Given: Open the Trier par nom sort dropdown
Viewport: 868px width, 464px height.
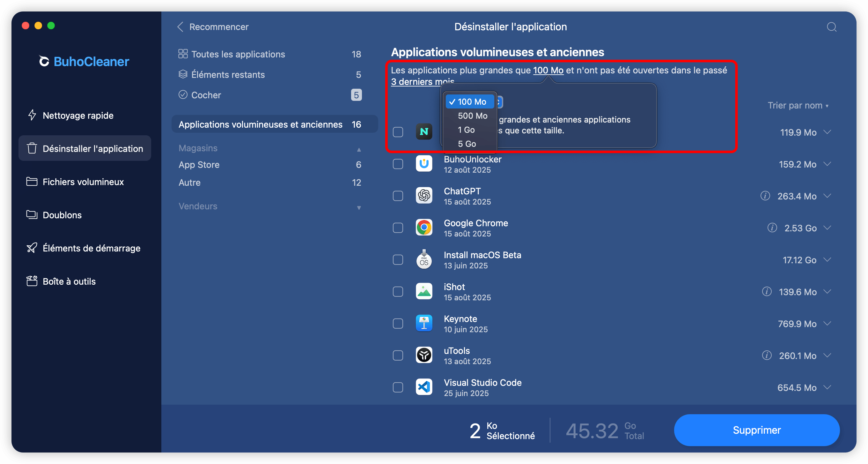Looking at the screenshot, I should point(798,106).
